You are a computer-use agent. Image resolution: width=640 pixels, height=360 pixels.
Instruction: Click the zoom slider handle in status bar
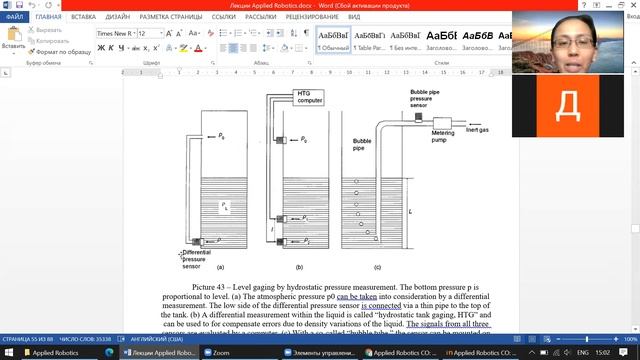point(587,339)
